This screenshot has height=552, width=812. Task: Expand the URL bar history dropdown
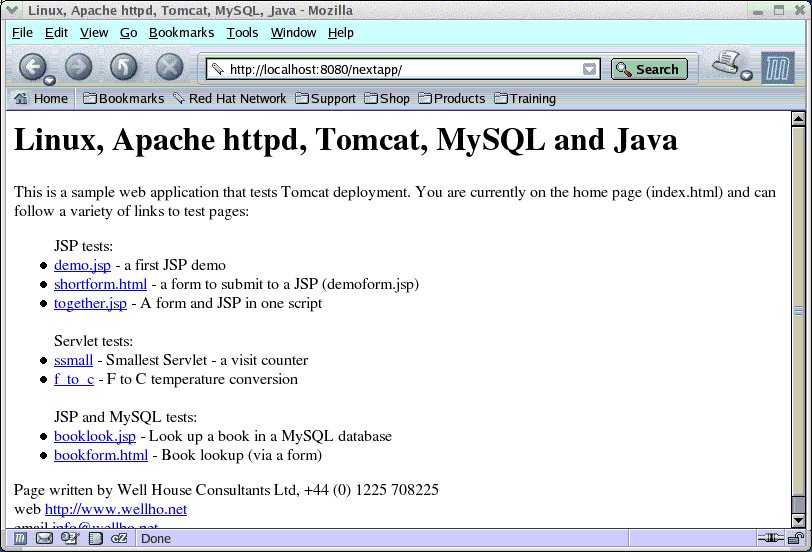(589, 69)
